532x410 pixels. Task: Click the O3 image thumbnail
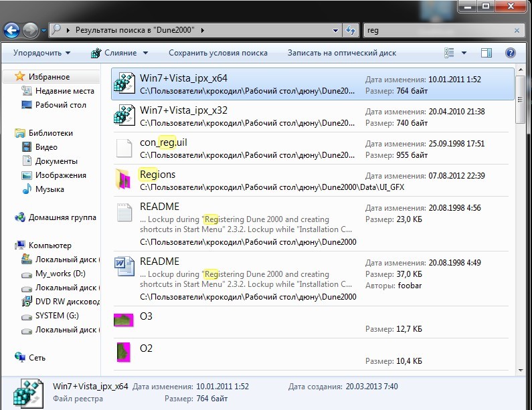124,320
